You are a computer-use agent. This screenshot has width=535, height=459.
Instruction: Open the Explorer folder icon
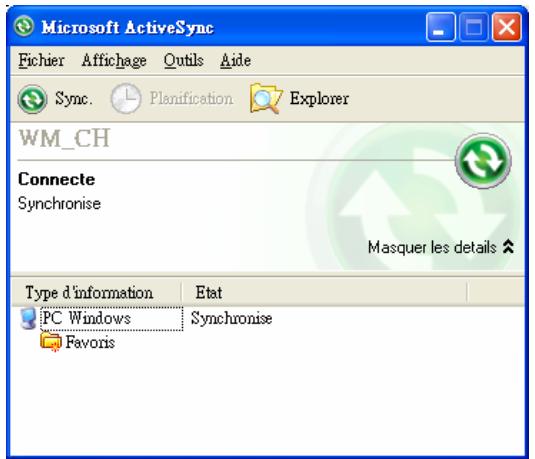tap(265, 98)
